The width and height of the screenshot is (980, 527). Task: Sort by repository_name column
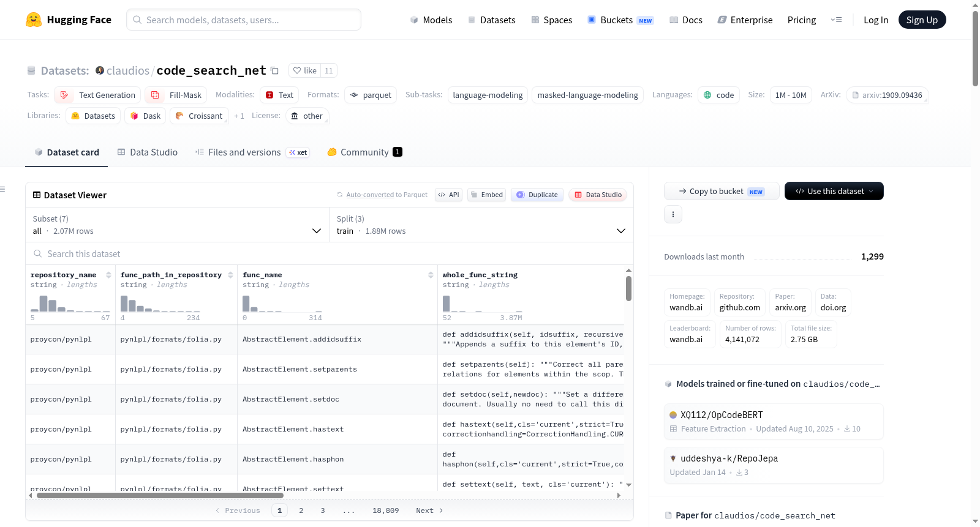[x=108, y=275]
